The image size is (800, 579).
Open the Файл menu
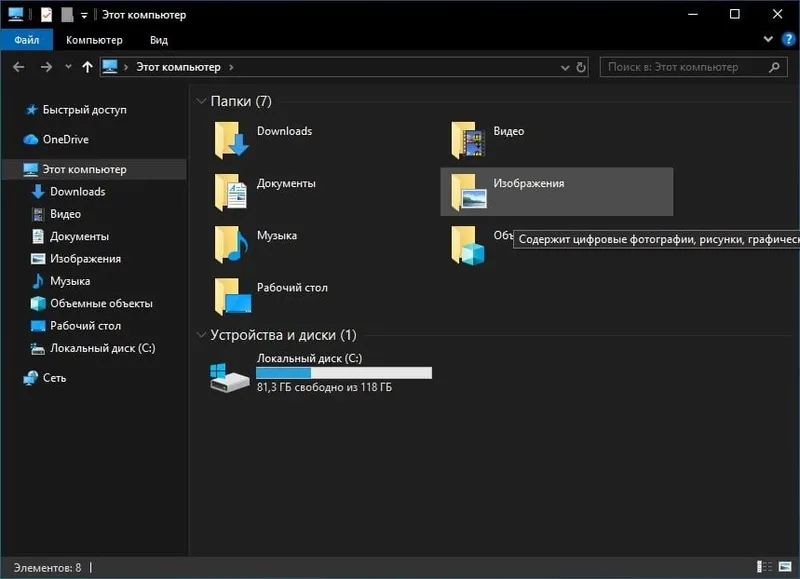(27, 40)
